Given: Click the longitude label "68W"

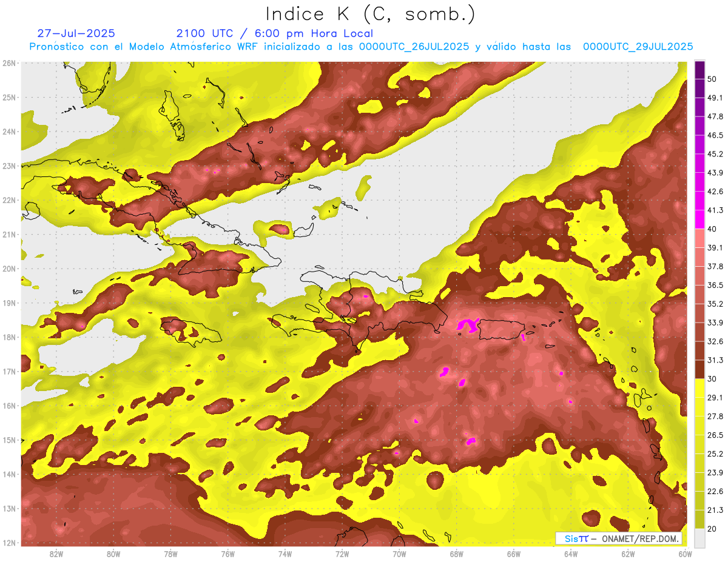Looking at the screenshot, I should pyautogui.click(x=457, y=554).
